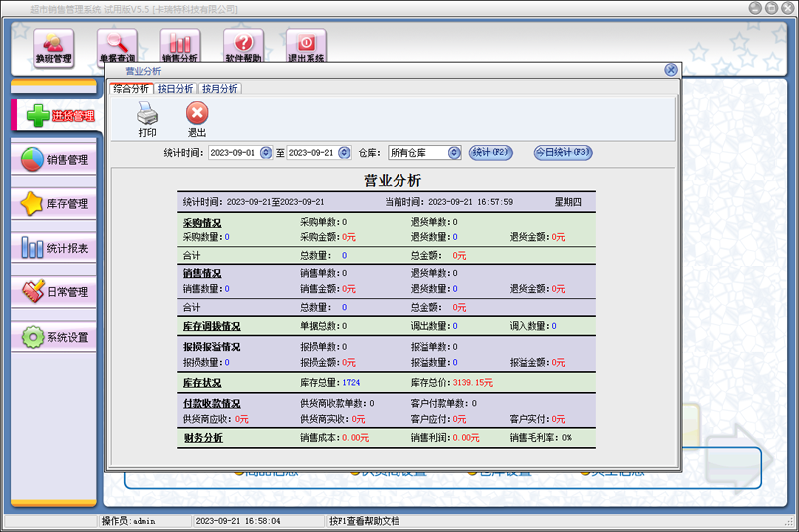Click the 退出系统 exit system icon
The height and width of the screenshot is (532, 799).
click(x=306, y=46)
